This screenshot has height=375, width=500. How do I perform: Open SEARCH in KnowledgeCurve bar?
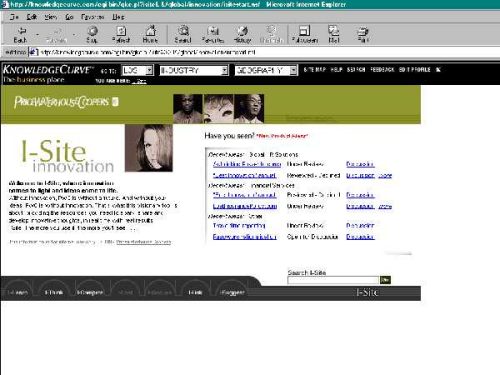pos(356,70)
